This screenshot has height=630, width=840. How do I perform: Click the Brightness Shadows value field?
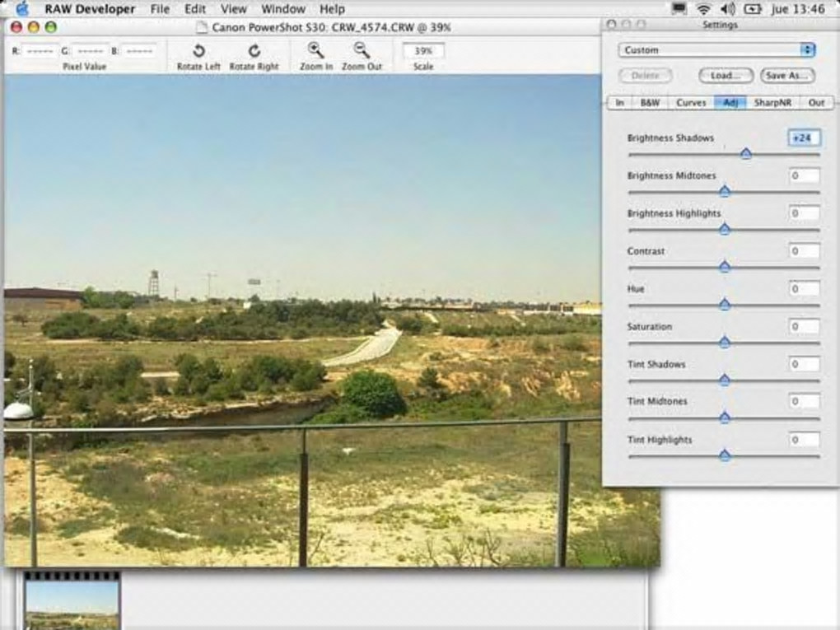[x=804, y=138]
